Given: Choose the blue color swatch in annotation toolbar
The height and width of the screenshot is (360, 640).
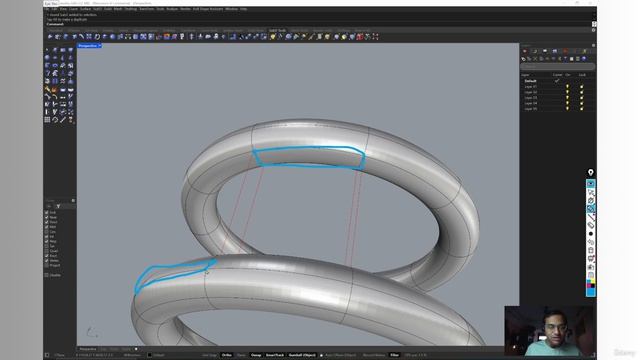Looking at the screenshot, I should click(591, 293).
